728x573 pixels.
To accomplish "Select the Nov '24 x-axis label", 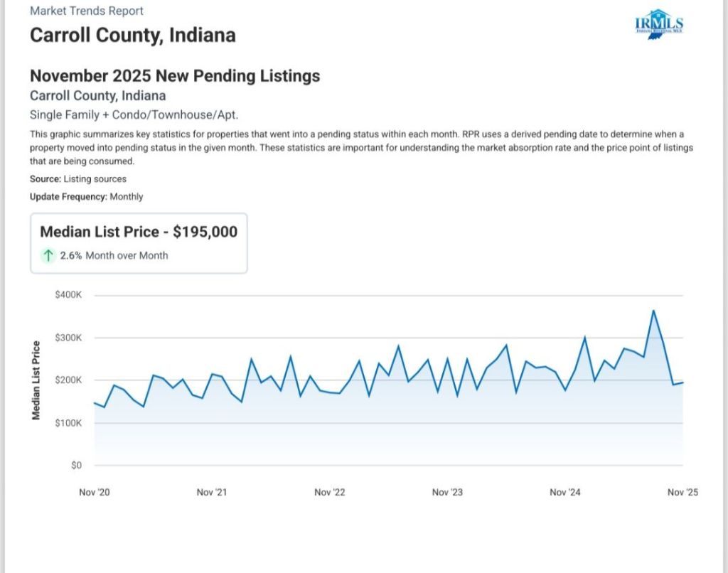I will 565,493.
